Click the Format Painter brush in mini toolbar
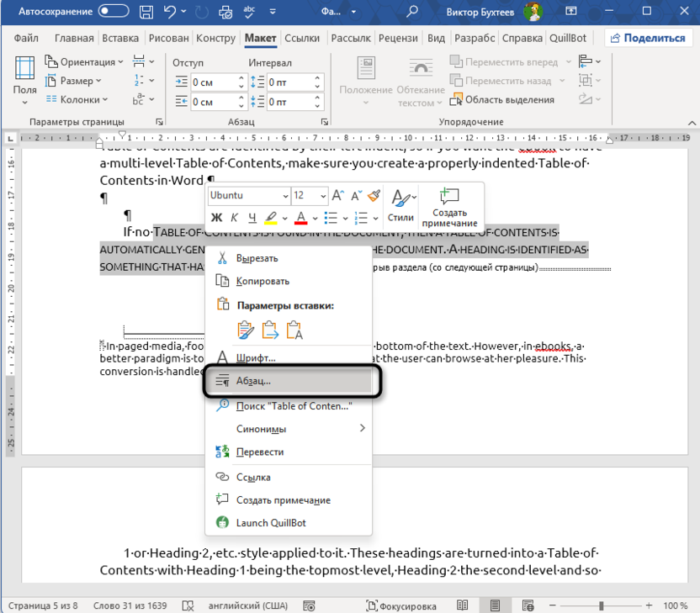The image size is (700, 613). [x=374, y=195]
